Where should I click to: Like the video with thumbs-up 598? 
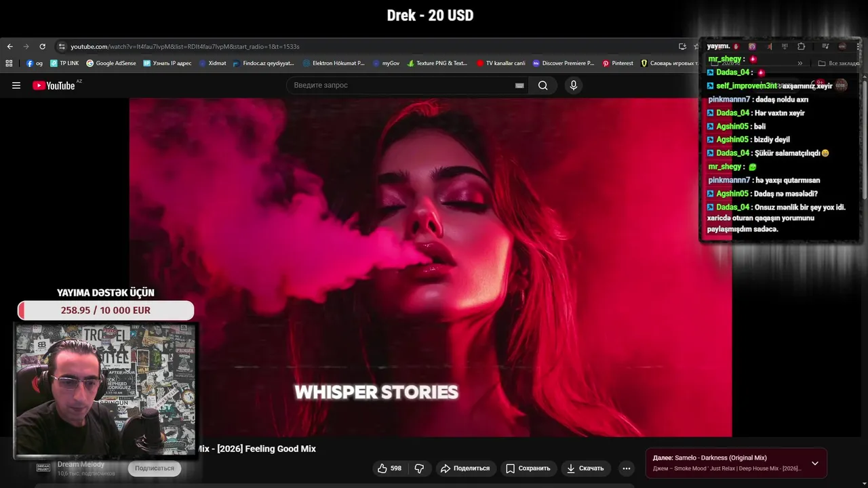[389, 468]
